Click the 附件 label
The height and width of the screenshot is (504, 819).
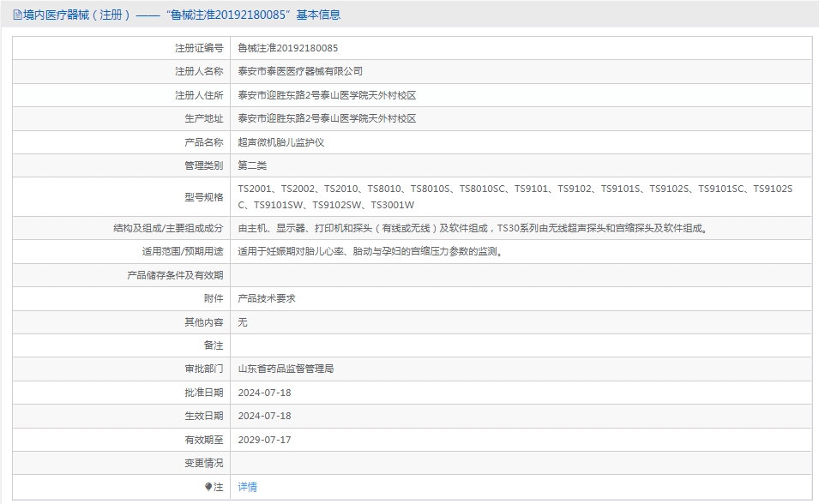coord(214,299)
